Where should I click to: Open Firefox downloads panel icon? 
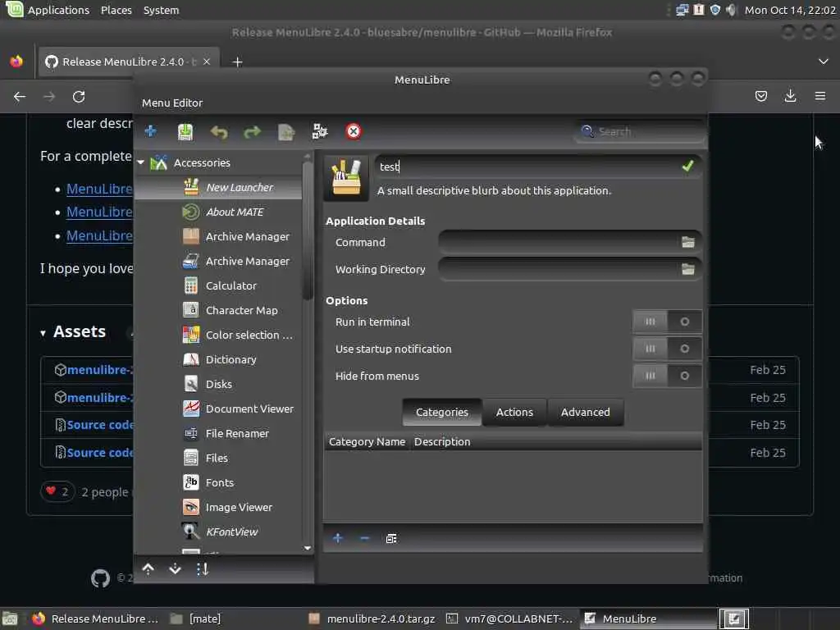tap(790, 97)
